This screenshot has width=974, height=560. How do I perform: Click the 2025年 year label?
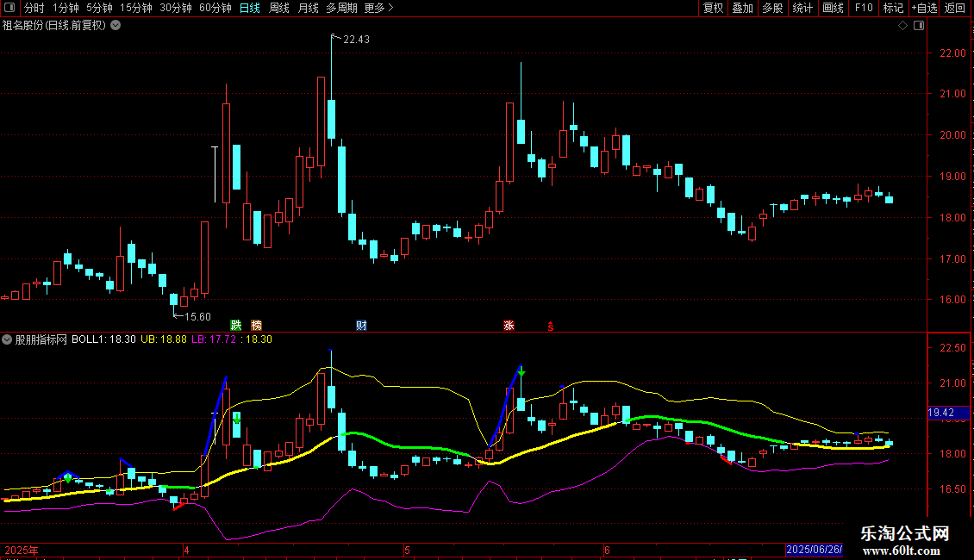point(22,550)
